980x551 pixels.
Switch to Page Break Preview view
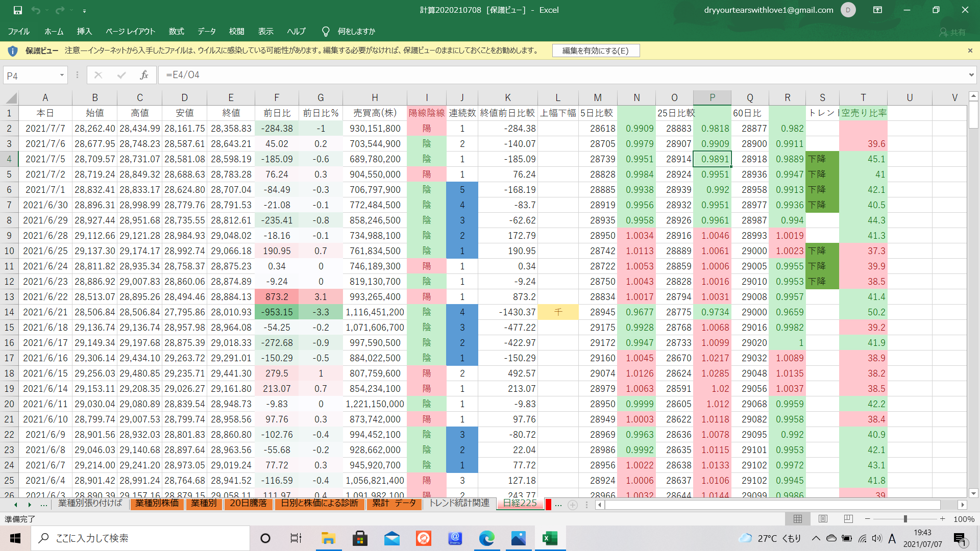pos(848,519)
